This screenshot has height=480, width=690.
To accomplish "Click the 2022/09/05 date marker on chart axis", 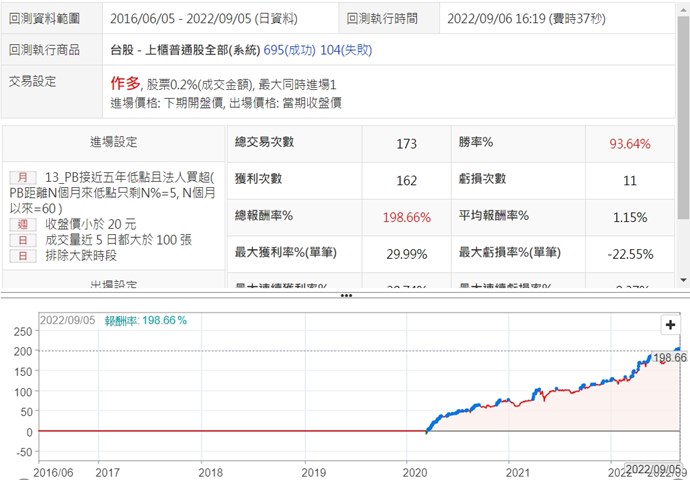I will pyautogui.click(x=653, y=469).
